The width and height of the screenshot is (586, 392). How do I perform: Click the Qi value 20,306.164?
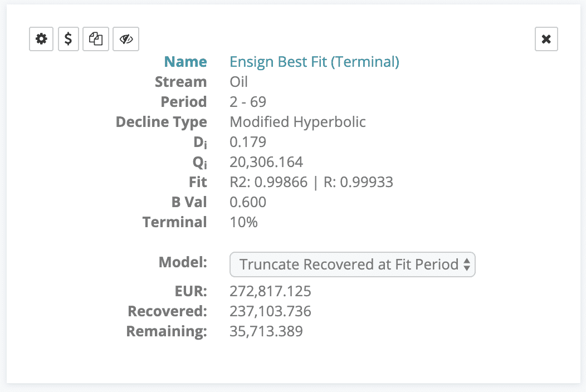[x=266, y=162]
